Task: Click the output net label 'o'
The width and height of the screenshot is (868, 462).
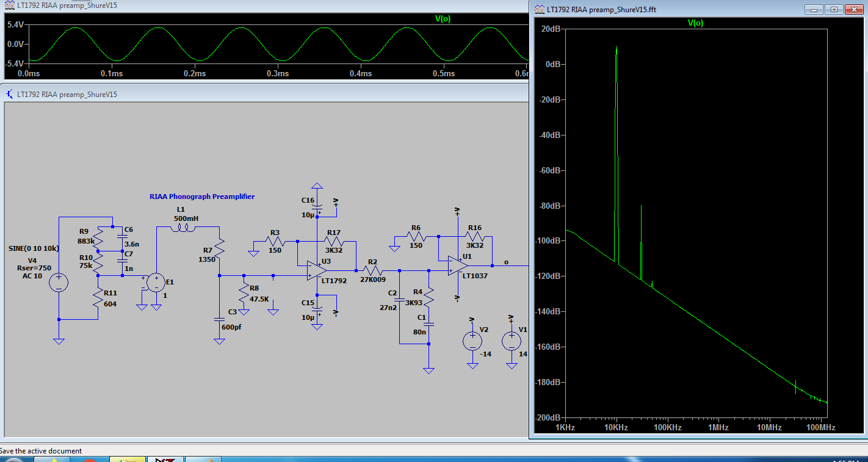Action: (506, 262)
